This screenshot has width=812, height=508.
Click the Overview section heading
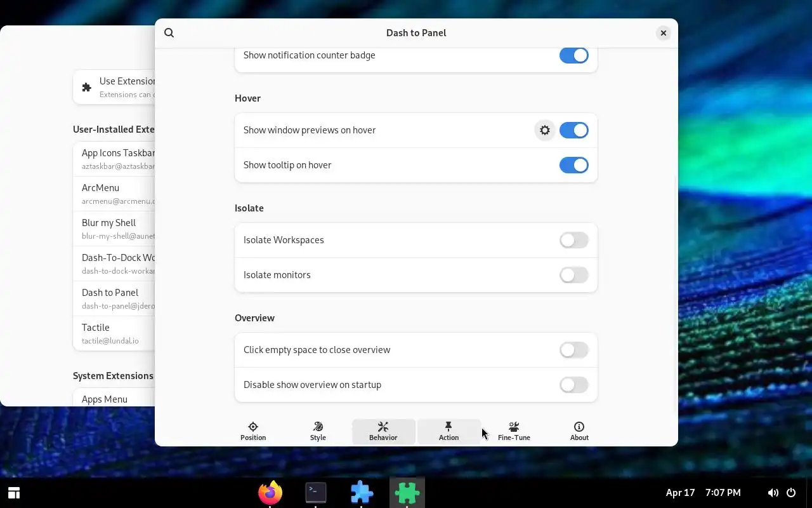tap(254, 318)
